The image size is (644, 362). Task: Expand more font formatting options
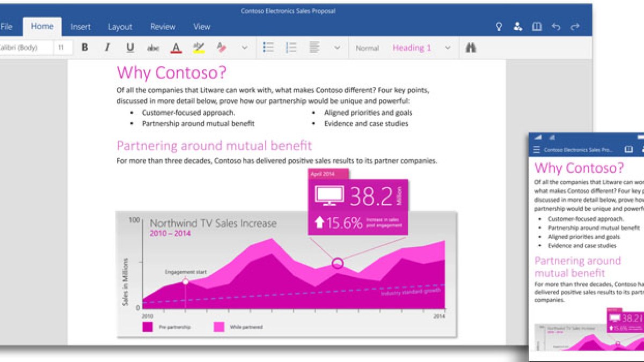point(244,48)
